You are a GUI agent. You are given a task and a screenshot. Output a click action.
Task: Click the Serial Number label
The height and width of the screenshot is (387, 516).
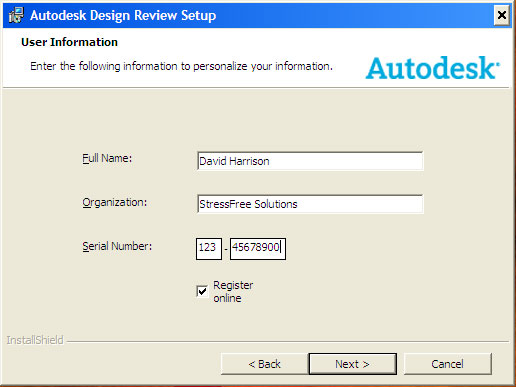117,246
